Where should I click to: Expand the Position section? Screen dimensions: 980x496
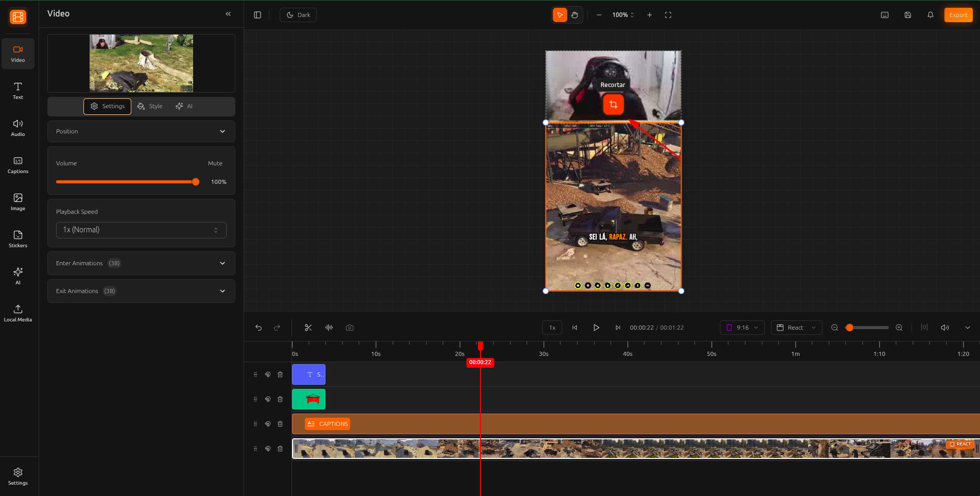pyautogui.click(x=141, y=131)
